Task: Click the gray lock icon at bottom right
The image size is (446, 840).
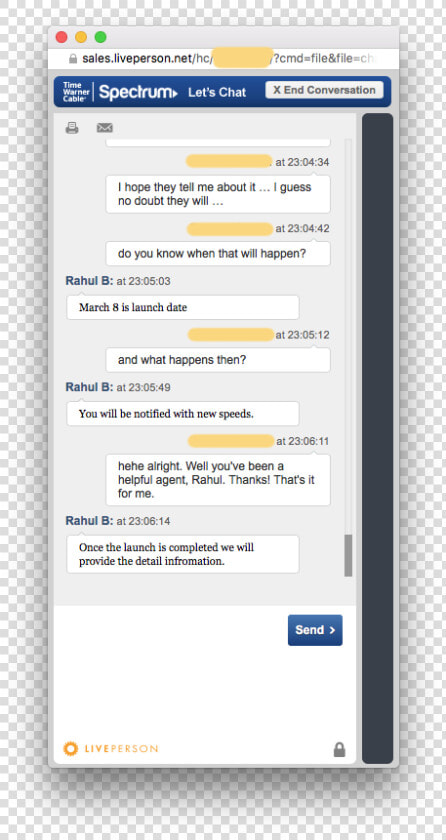Action: click(x=339, y=749)
